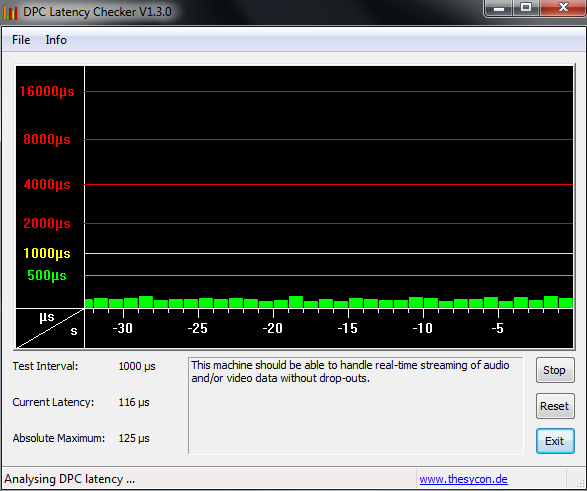Maximize the application window

[x=526, y=8]
